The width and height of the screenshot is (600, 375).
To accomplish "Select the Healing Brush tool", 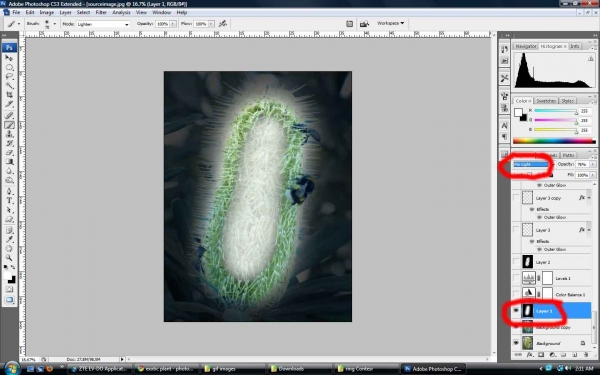I will point(9,116).
